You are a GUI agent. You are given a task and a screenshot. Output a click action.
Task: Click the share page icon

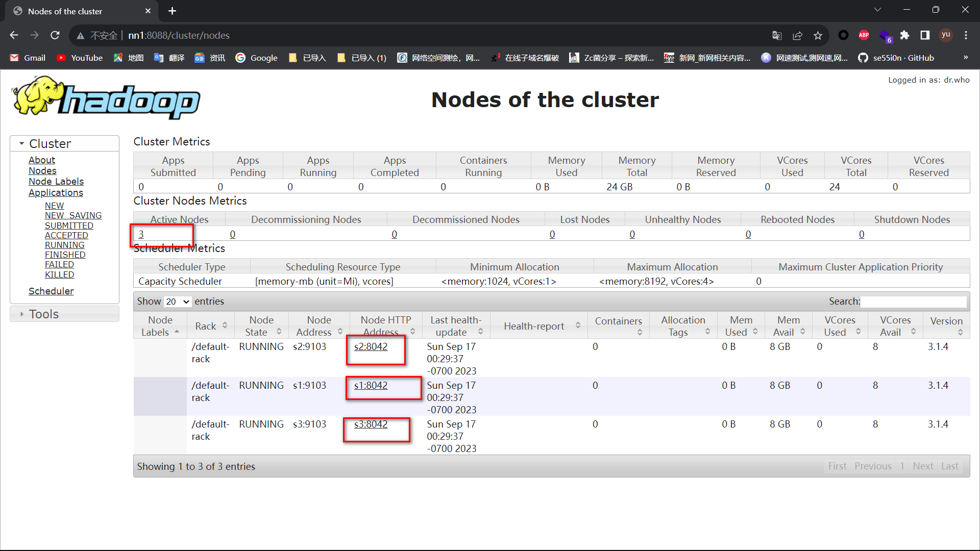(797, 35)
